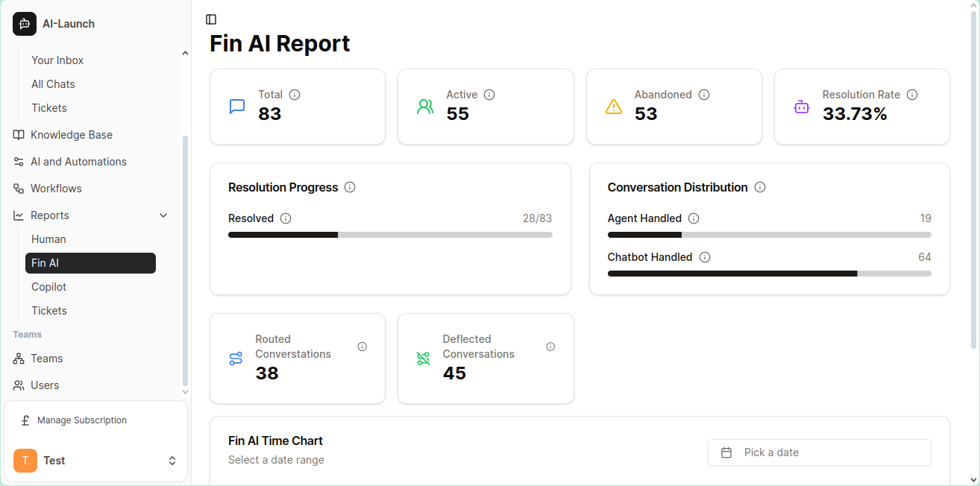The height and width of the screenshot is (486, 980).
Task: Click the Resolution Rate info icon
Action: pos(912,95)
